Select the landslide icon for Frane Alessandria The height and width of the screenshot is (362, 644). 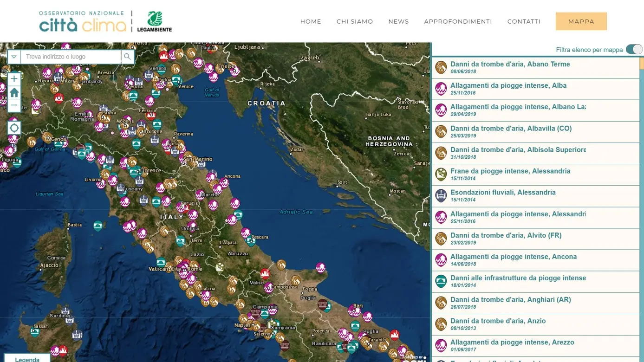click(441, 174)
